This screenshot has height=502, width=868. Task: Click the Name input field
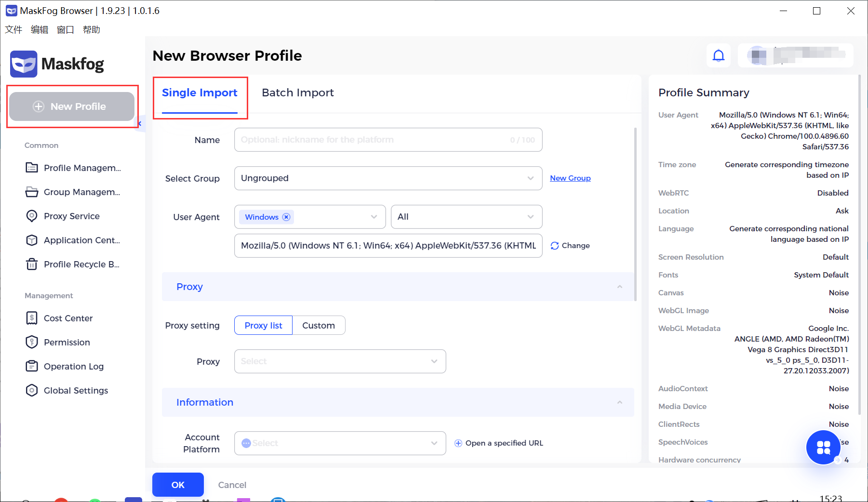click(x=388, y=140)
